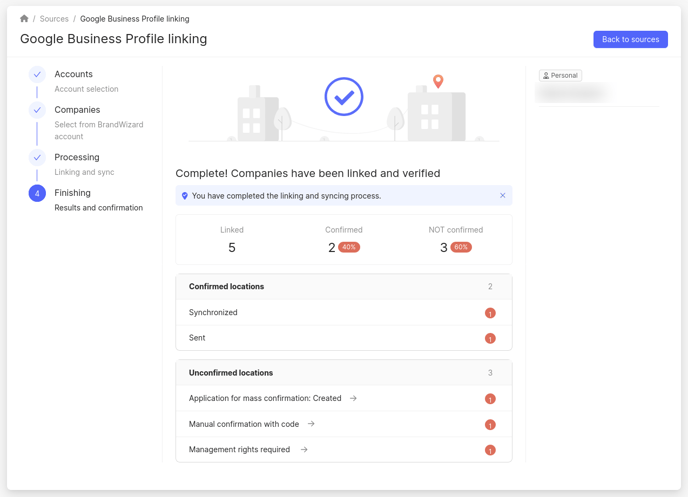Dismiss the linking completed notification
Viewport: 688px width, 497px height.
[502, 196]
